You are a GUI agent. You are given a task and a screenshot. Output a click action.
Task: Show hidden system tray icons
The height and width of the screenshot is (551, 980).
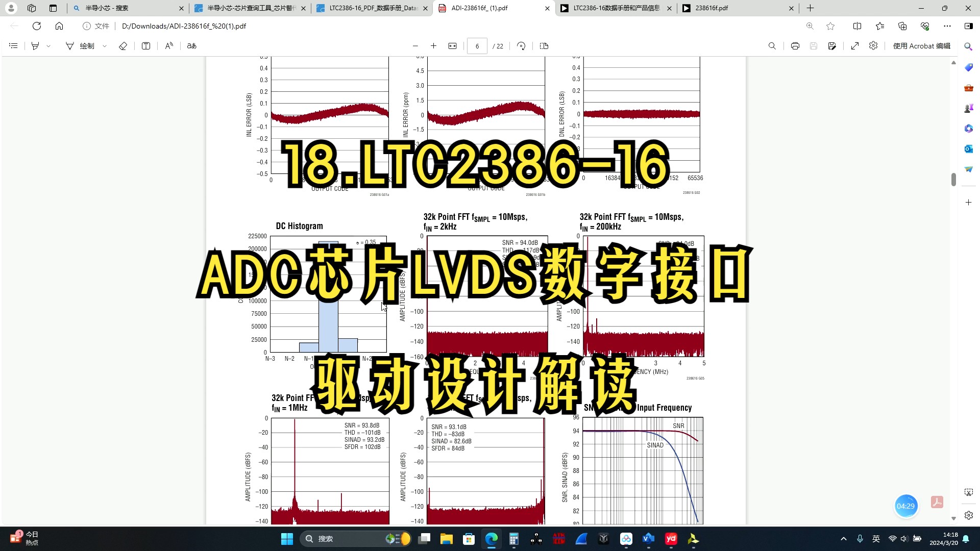coord(844,539)
